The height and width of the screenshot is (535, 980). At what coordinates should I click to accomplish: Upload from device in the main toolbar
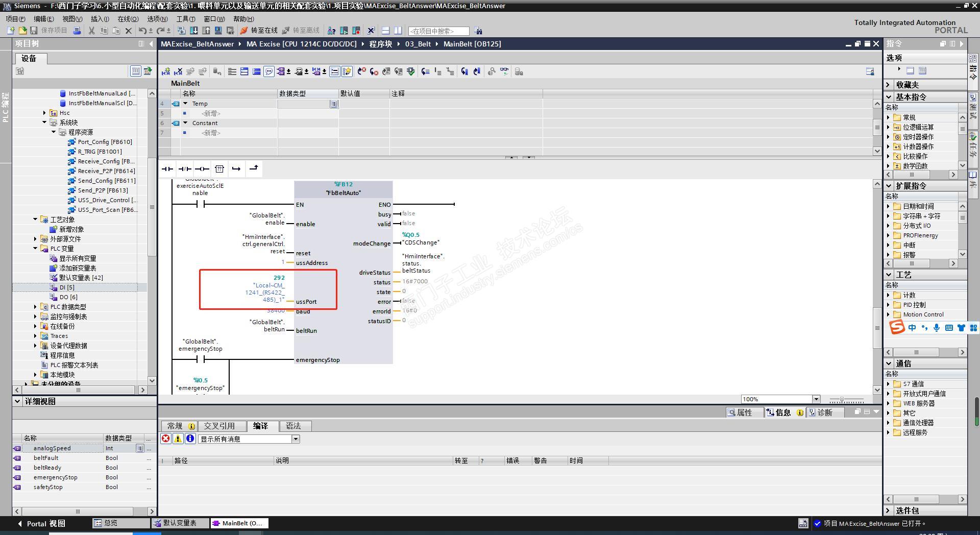(x=206, y=31)
